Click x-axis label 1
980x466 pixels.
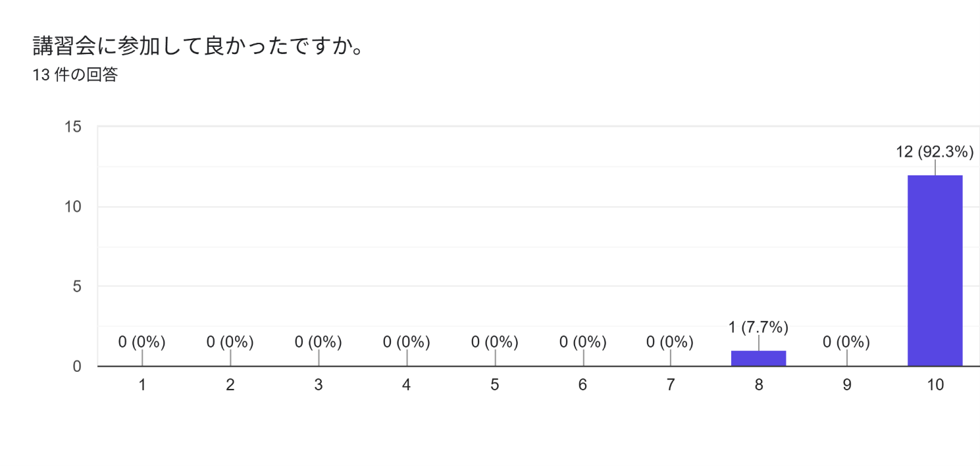[142, 385]
